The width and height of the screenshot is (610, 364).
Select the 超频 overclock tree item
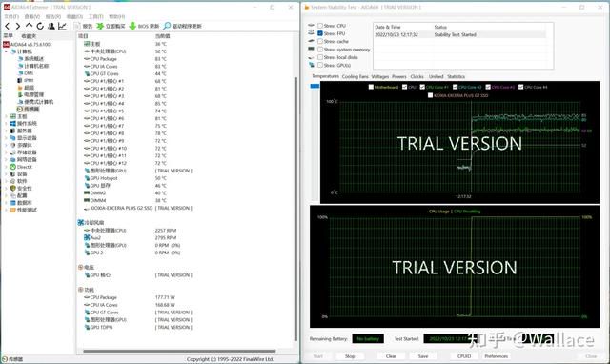(30, 88)
